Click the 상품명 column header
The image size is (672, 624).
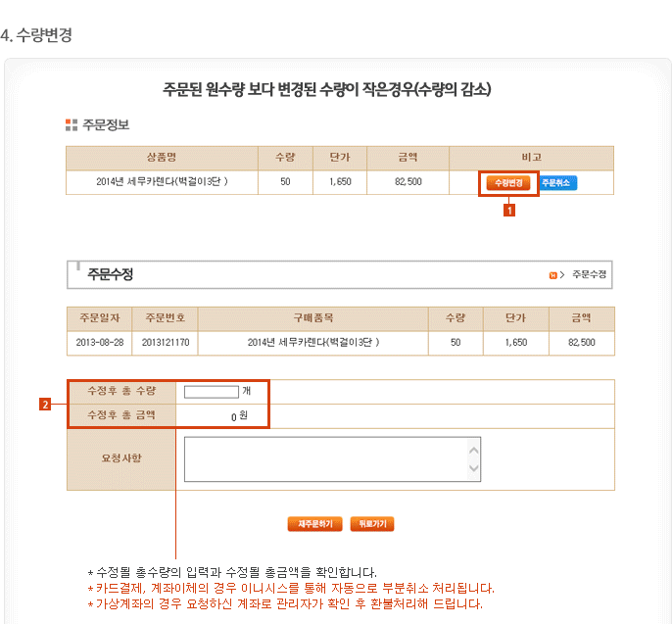[163, 157]
